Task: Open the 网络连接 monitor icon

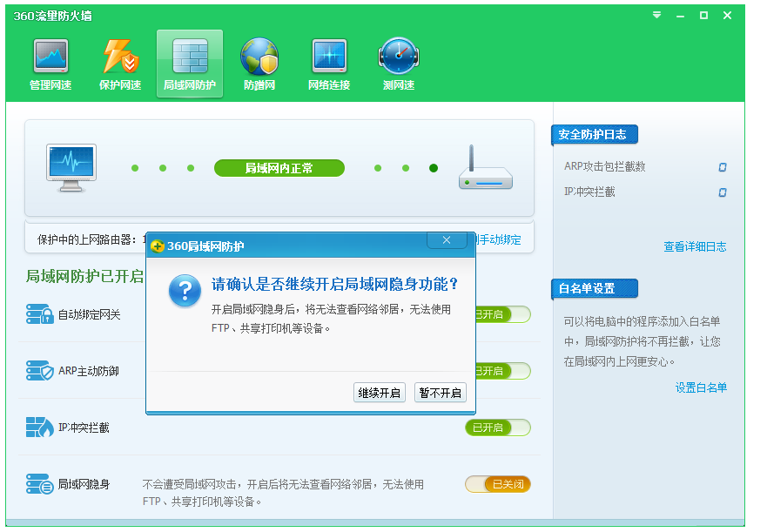Action: 329,64
